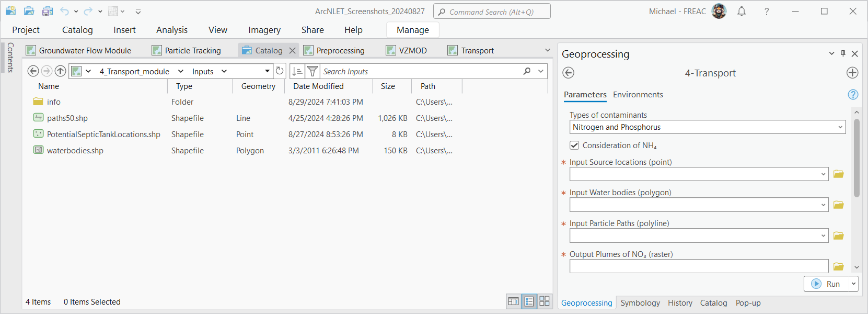Image resolution: width=868 pixels, height=314 pixels.
Task: Expand the Contents side pane
Action: click(x=10, y=58)
